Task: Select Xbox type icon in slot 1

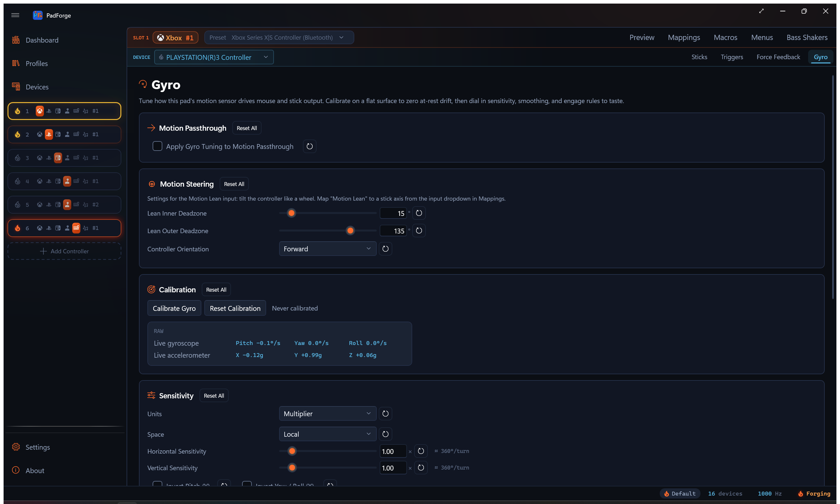Action: coord(40,111)
